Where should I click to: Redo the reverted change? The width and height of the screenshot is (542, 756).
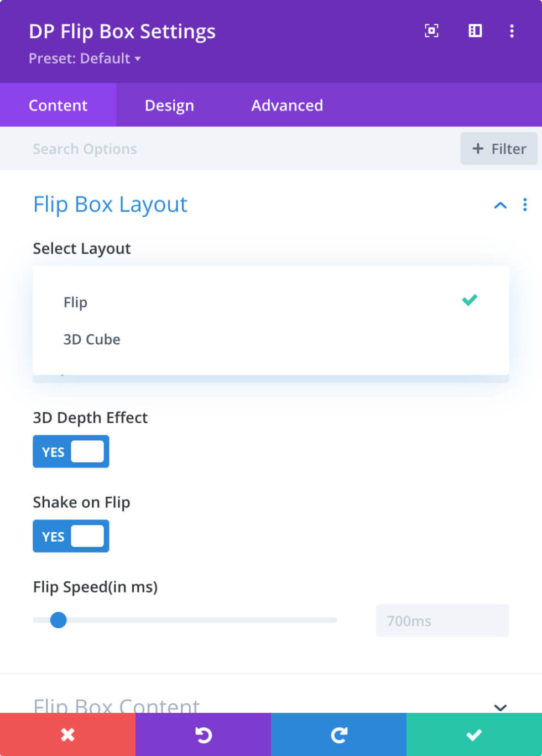click(x=338, y=734)
